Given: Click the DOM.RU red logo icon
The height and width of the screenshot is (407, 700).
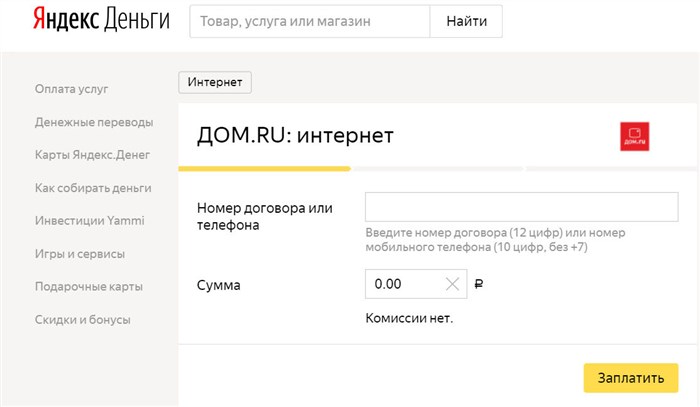Looking at the screenshot, I should pos(634,136).
